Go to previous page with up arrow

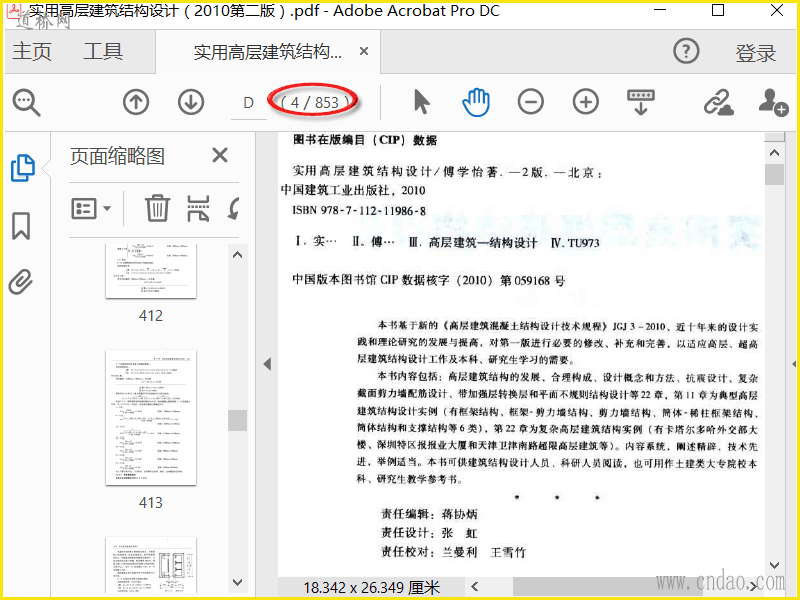(136, 102)
